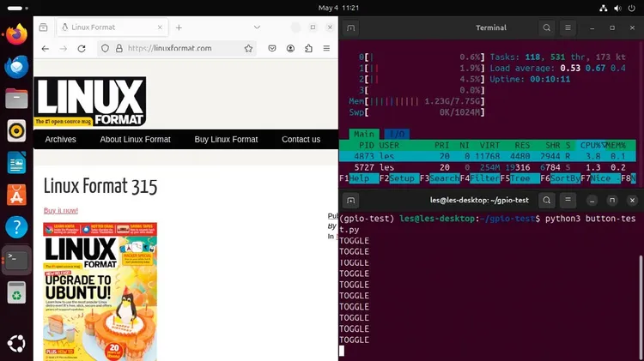Click htop F2 Setup button
Image resolution: width=644 pixels, height=361 pixels.
[399, 178]
